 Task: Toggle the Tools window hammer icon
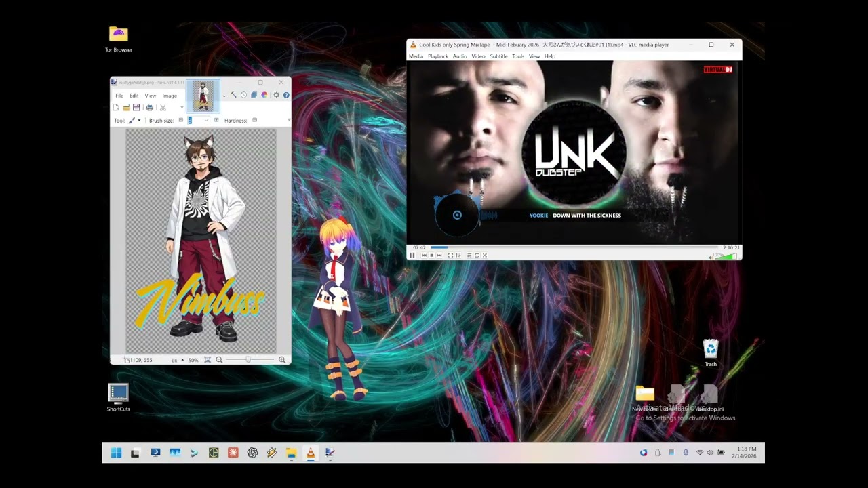point(233,95)
